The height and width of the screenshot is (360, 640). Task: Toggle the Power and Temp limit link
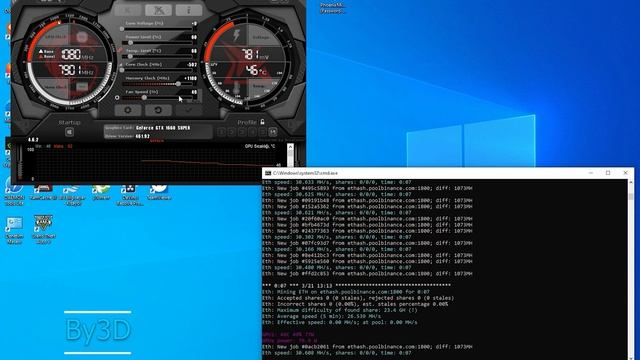point(120,50)
